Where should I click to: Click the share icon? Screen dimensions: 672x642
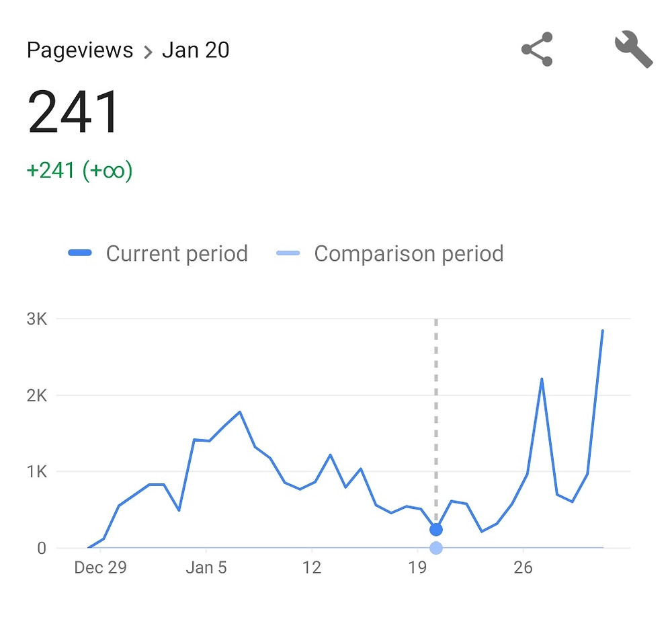[537, 49]
